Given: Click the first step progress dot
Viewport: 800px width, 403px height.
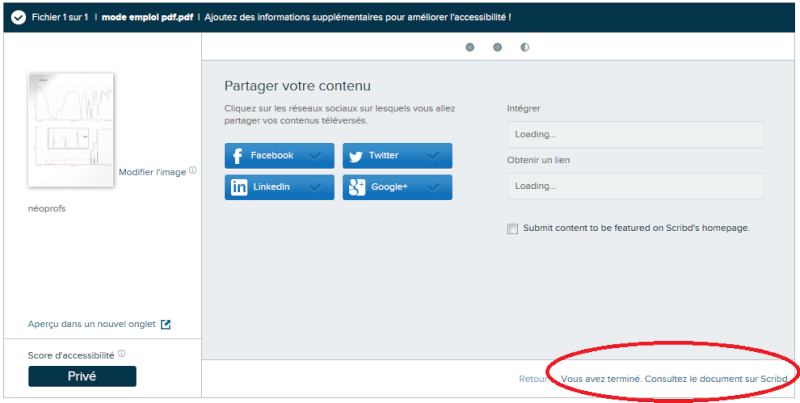Looking at the screenshot, I should (x=470, y=47).
